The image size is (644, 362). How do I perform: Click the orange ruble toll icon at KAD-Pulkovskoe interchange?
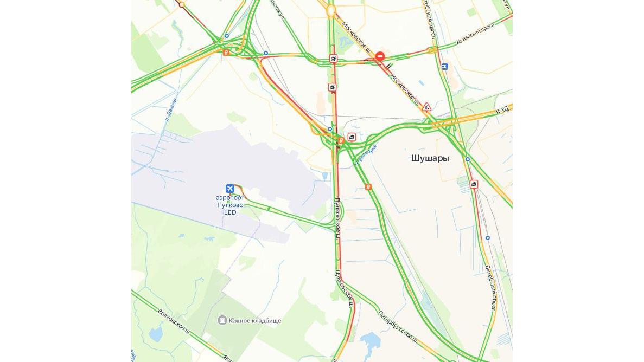coord(341,140)
